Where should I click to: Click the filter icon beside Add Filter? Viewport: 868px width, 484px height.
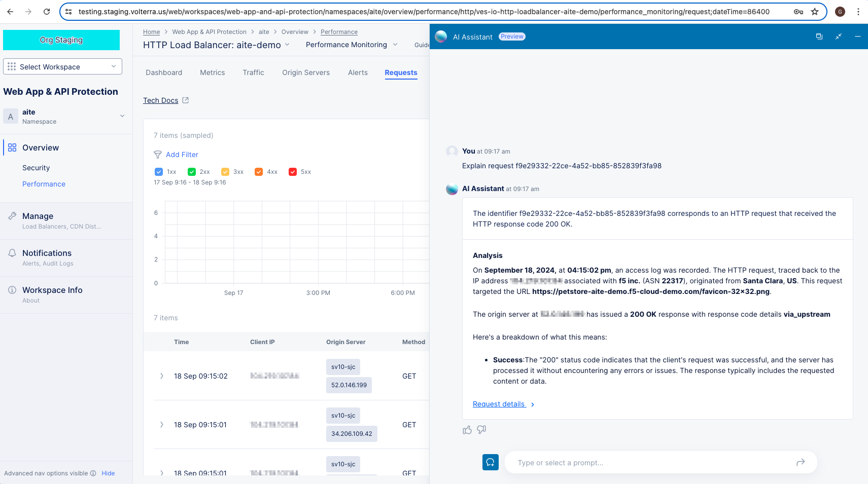click(x=158, y=155)
